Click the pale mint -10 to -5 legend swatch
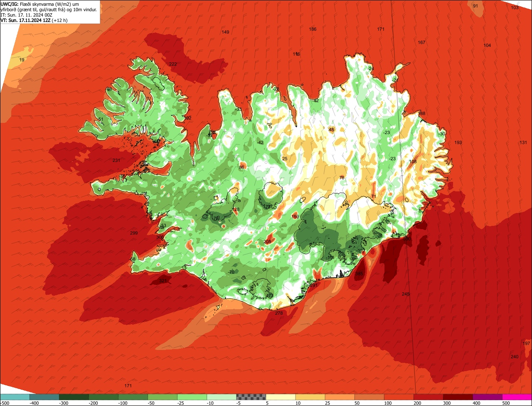This screenshot has height=406, width=532. (222, 397)
